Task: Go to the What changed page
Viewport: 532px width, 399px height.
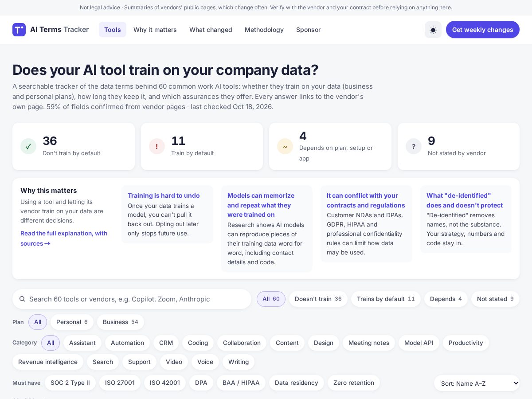Action: 211,30
